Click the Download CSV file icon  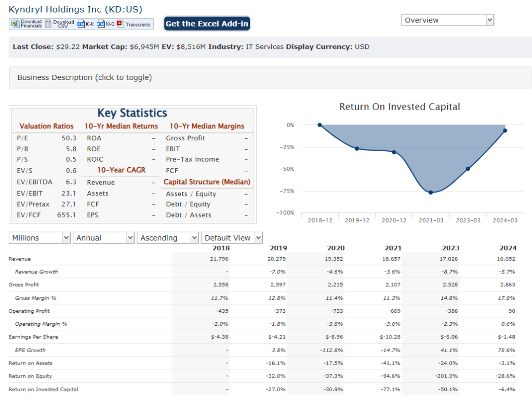pos(48,23)
